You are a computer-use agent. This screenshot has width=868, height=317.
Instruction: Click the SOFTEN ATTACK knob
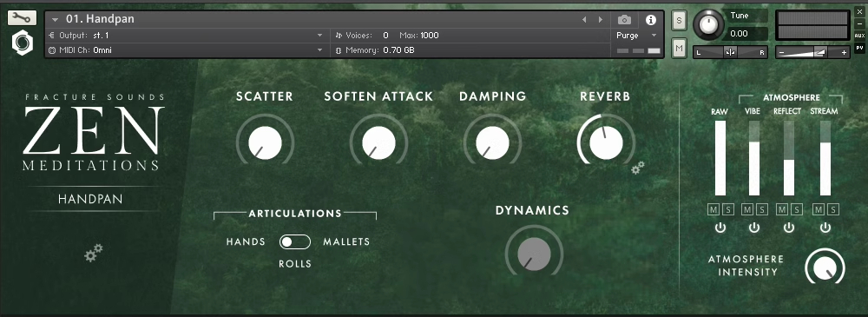(378, 143)
